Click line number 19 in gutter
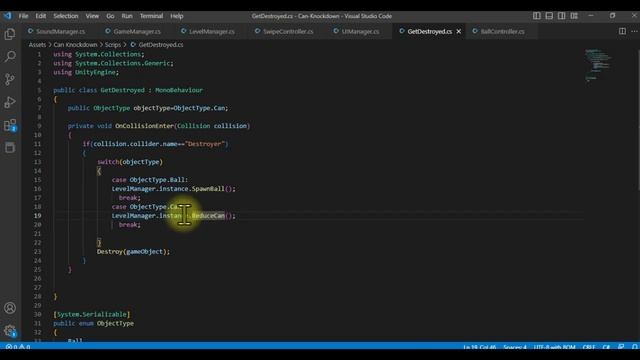The image size is (640, 360). coord(38,216)
